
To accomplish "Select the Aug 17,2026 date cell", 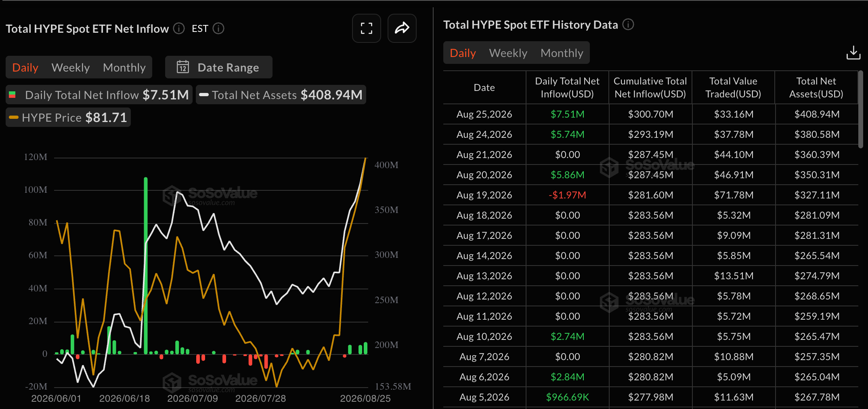I will click(484, 235).
